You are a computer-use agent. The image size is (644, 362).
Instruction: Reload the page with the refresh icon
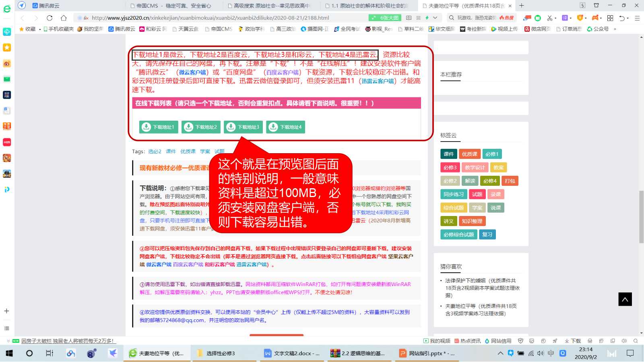pyautogui.click(x=50, y=18)
